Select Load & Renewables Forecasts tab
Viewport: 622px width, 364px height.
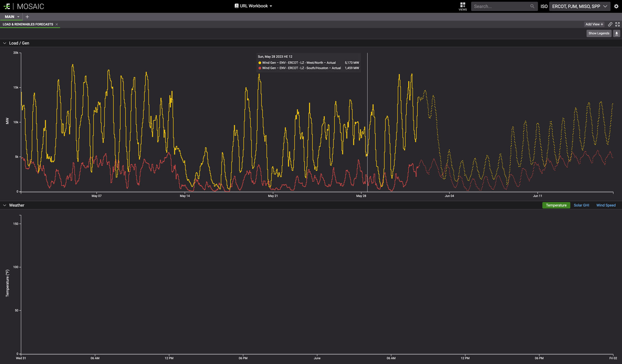[x=28, y=24]
